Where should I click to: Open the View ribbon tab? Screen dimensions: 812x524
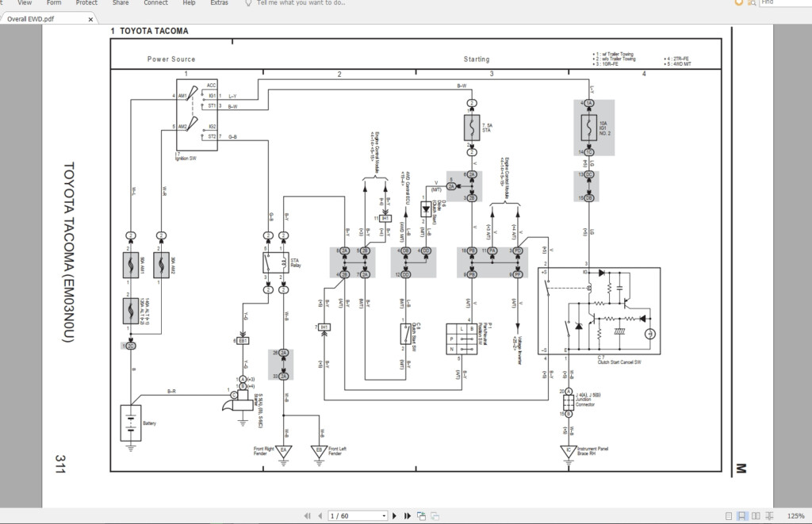click(x=25, y=2)
